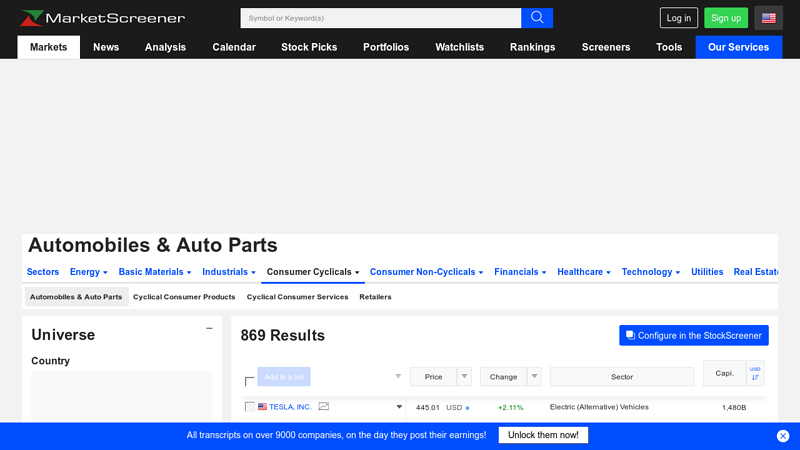This screenshot has height=450, width=800.
Task: Select Cyclical Consumer Services subtab
Action: 297,297
